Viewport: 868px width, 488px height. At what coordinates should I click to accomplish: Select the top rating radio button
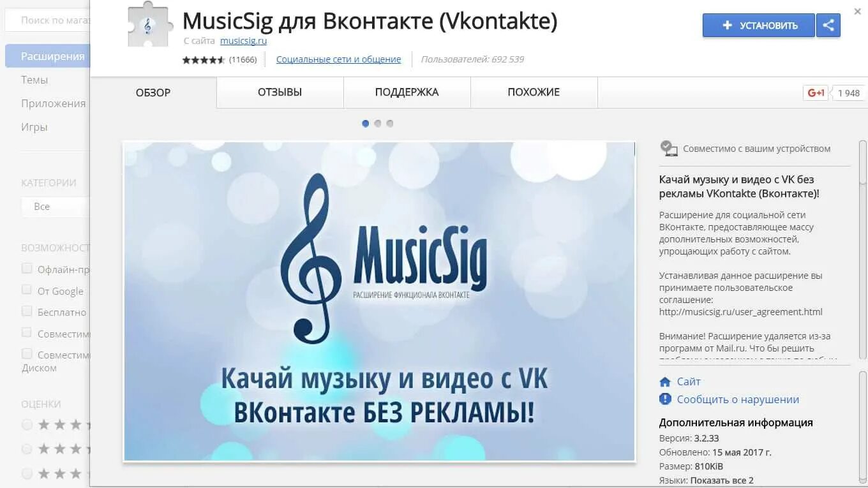[x=27, y=424]
